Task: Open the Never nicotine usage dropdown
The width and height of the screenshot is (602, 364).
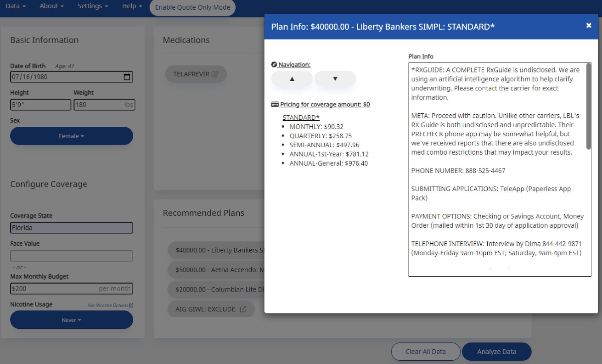Action: 71,320
